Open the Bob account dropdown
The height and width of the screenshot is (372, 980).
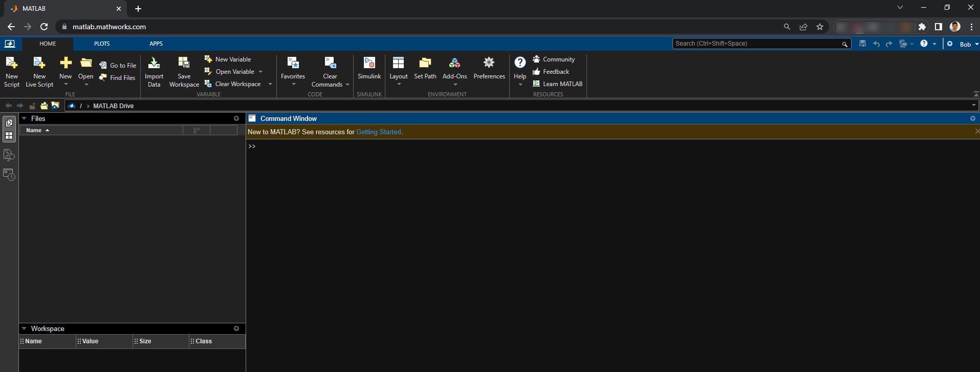coord(968,44)
